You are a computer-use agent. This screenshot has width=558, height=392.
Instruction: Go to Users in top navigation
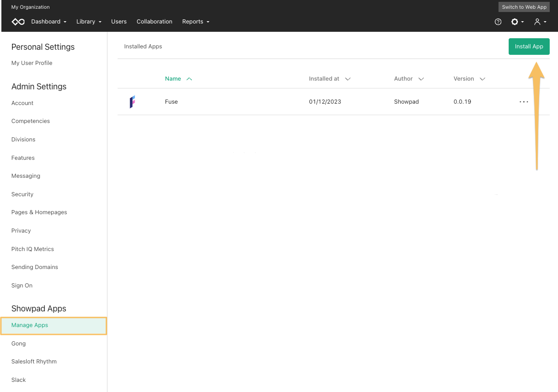point(119,22)
